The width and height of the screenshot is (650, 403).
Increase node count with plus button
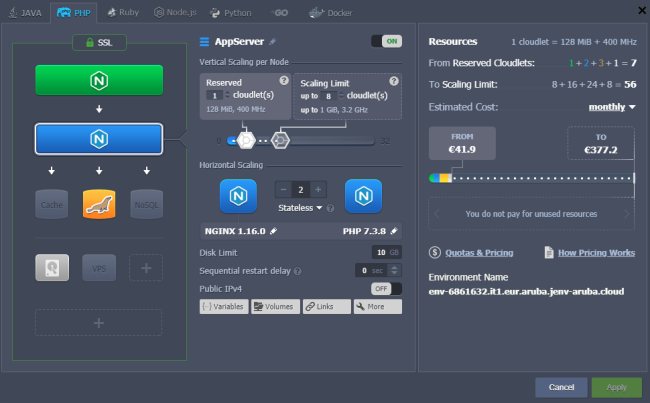coord(318,189)
